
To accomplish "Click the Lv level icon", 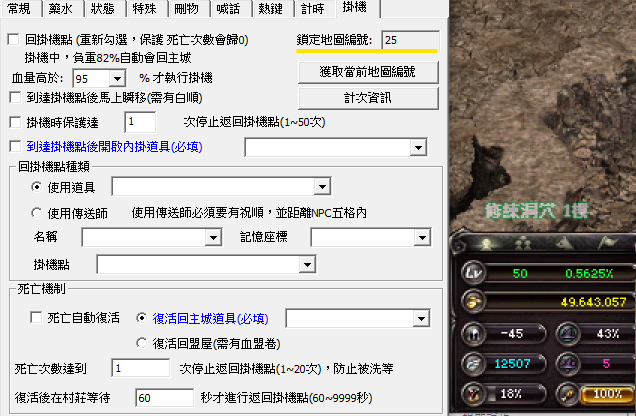I will (473, 275).
